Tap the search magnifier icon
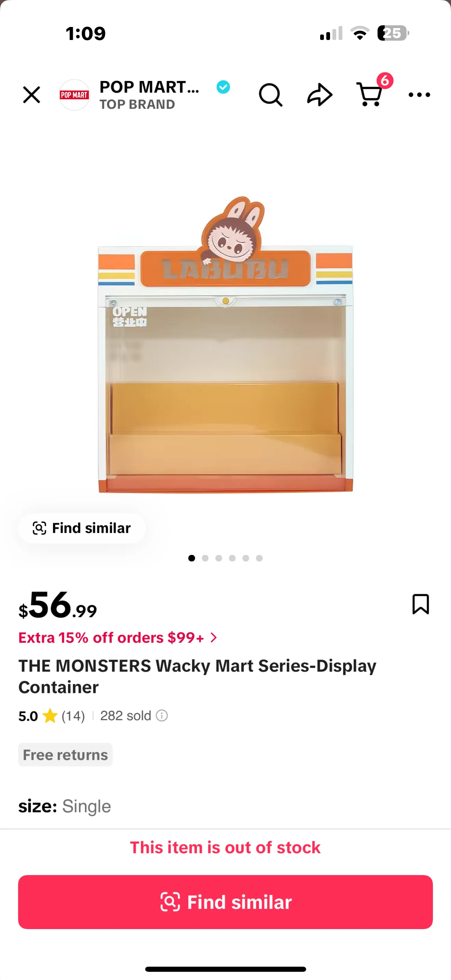This screenshot has height=980, width=451. pyautogui.click(x=270, y=95)
